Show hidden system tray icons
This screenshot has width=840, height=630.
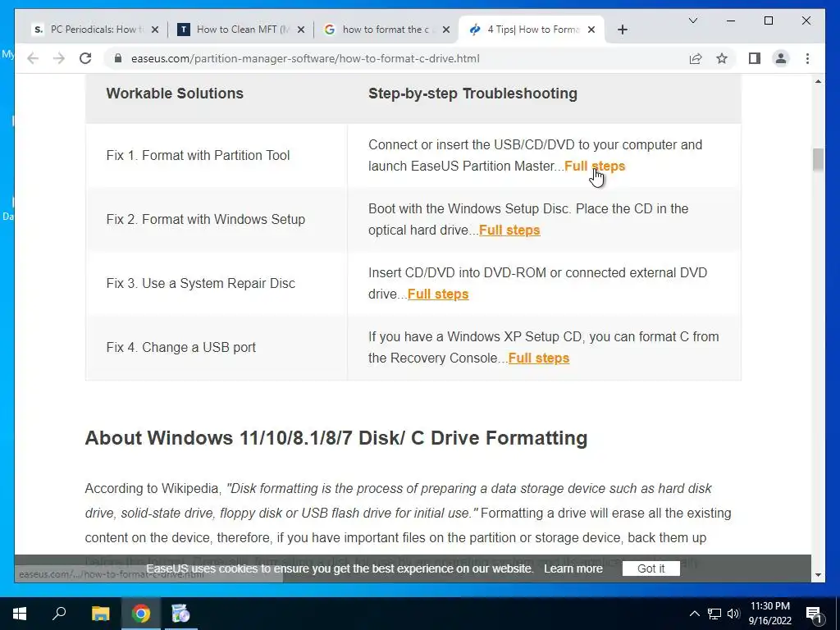coord(694,614)
